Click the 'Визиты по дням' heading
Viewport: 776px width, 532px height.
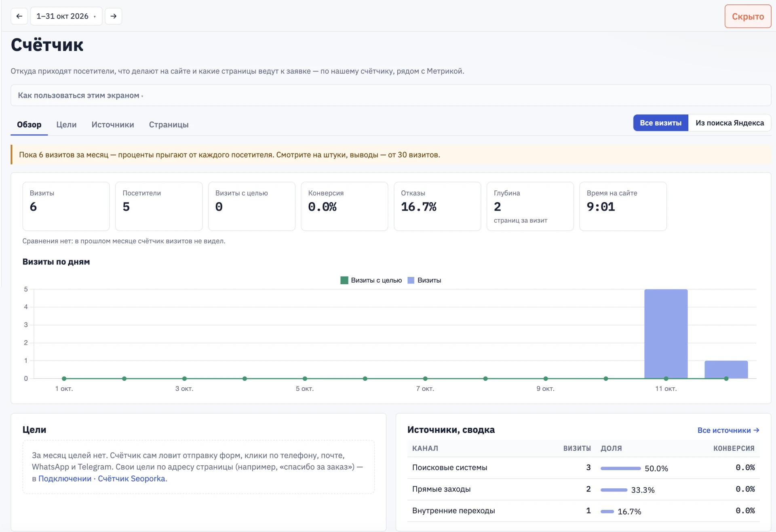[56, 262]
